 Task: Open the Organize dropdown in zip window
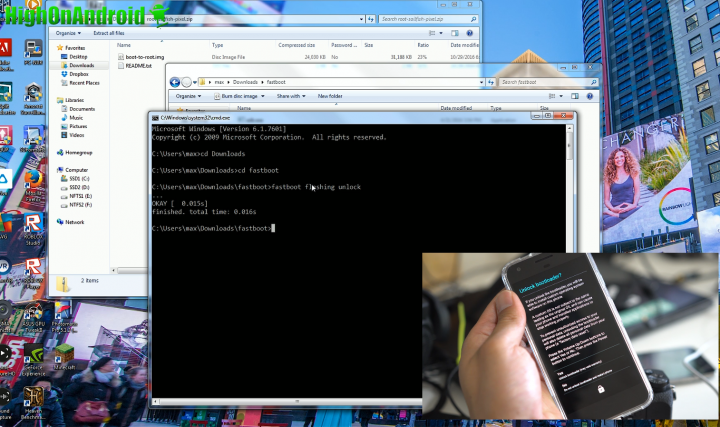(68, 32)
